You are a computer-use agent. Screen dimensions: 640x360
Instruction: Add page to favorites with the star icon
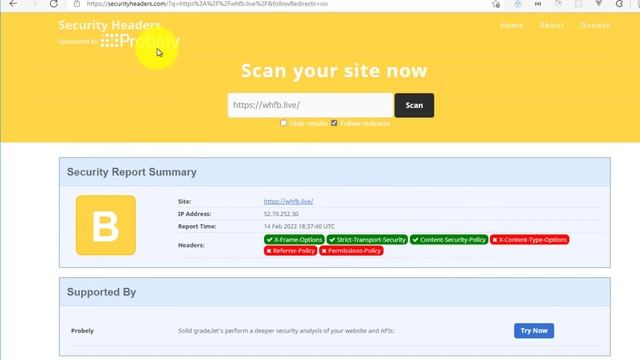coord(496,4)
